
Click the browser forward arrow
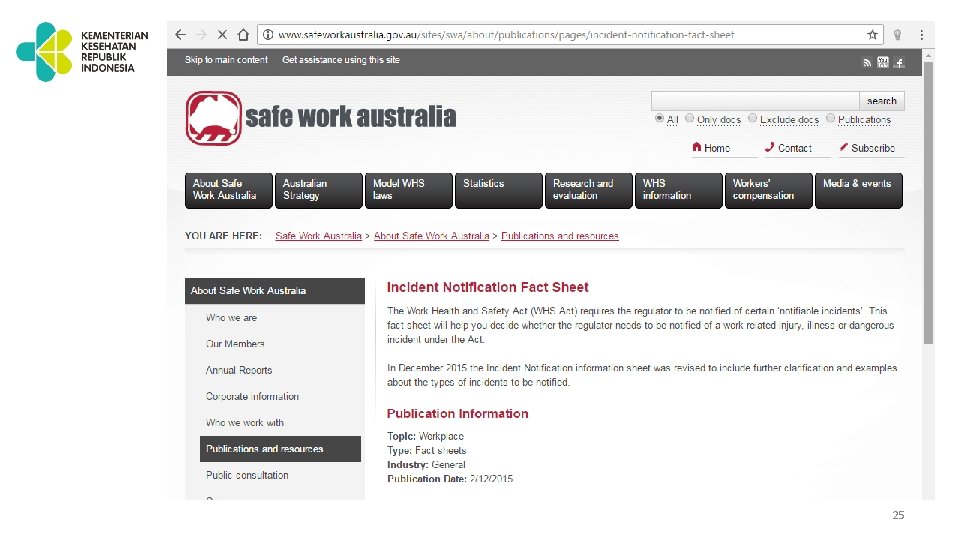[x=201, y=35]
